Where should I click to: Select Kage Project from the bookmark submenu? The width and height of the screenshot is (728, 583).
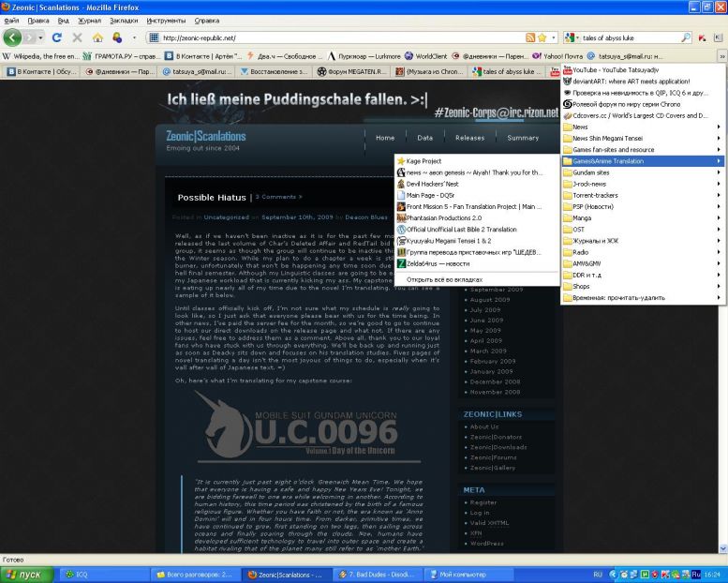[x=424, y=161]
